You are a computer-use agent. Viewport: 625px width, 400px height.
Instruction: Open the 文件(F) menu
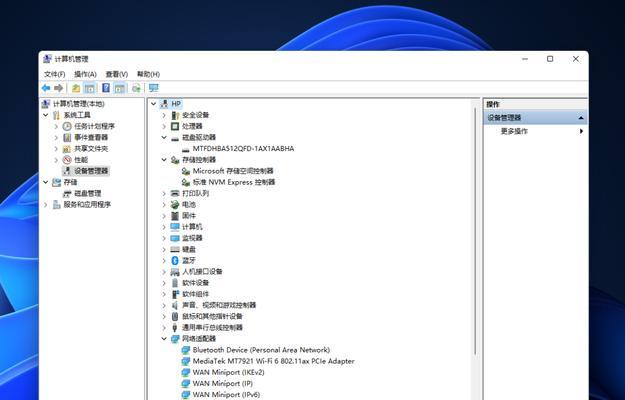55,75
